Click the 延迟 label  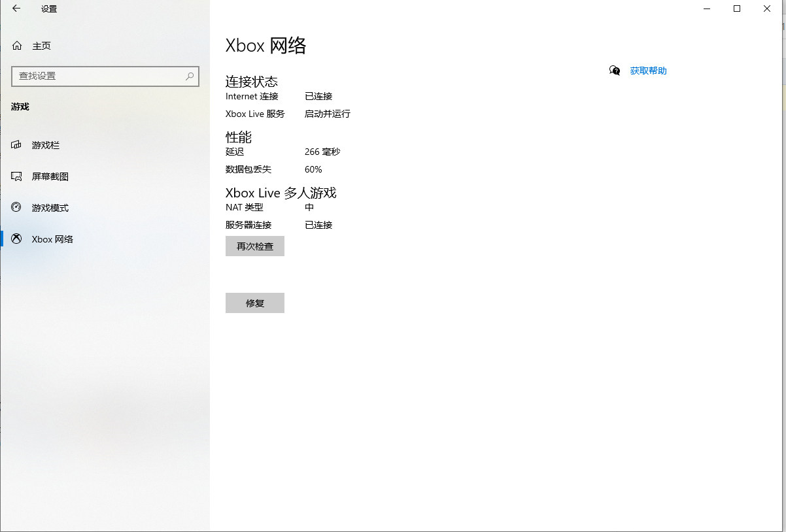[x=235, y=152]
